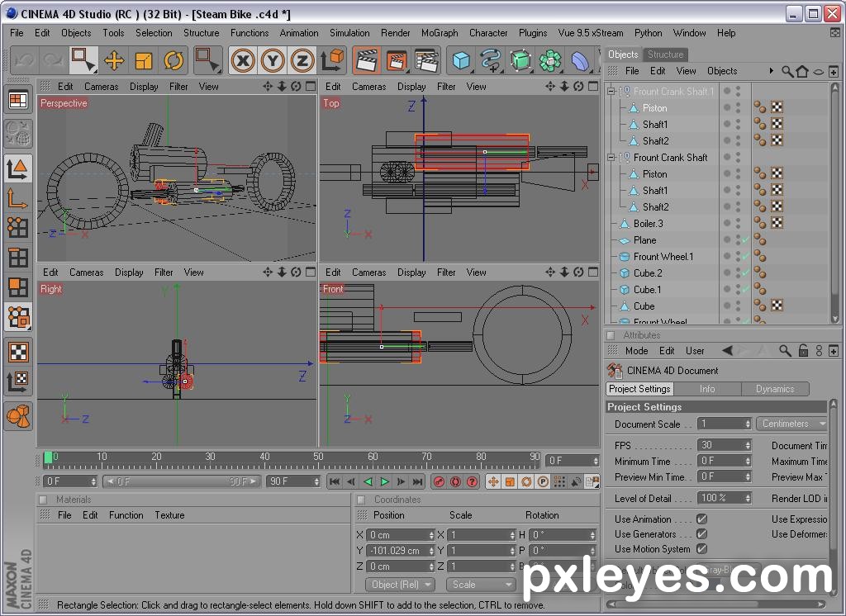The image size is (846, 616).
Task: Add a HyperNURBS generator object
Action: 520,60
